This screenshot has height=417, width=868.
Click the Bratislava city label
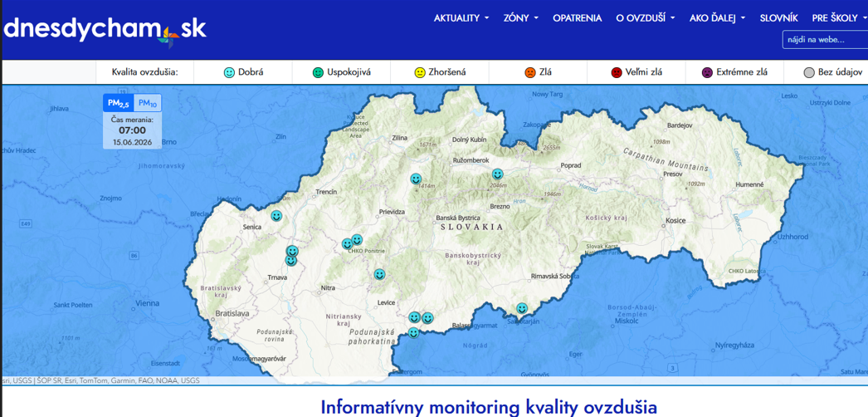(232, 313)
